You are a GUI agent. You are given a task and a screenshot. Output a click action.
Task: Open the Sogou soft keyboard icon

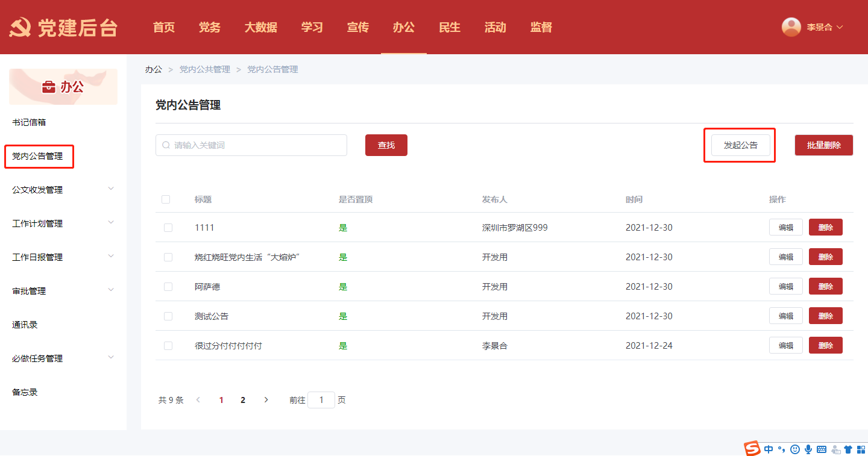click(821, 449)
